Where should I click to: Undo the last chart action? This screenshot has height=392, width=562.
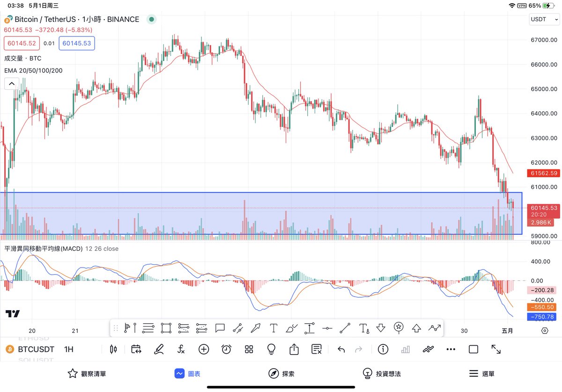pyautogui.click(x=341, y=349)
